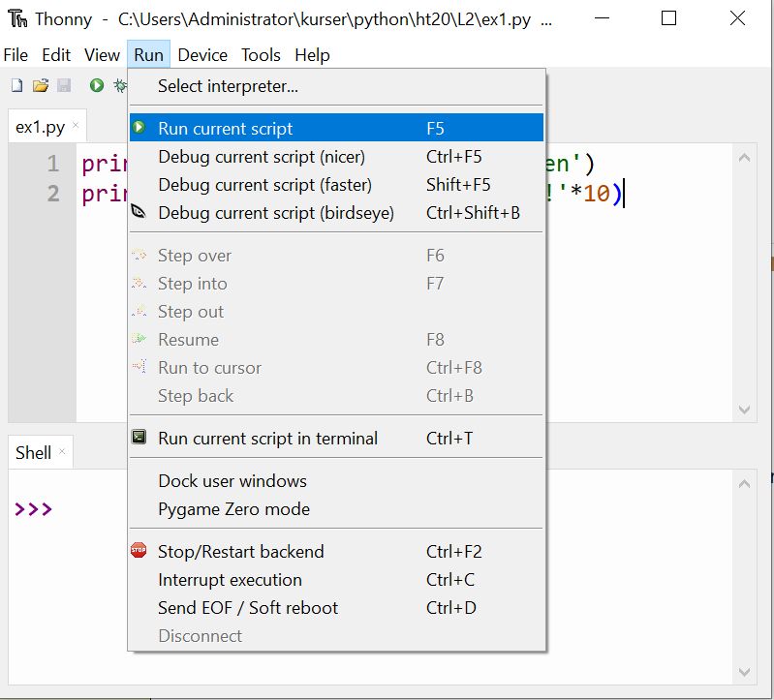The image size is (774, 700).
Task: Click line number 2 in editor gutter
Action: [53, 194]
